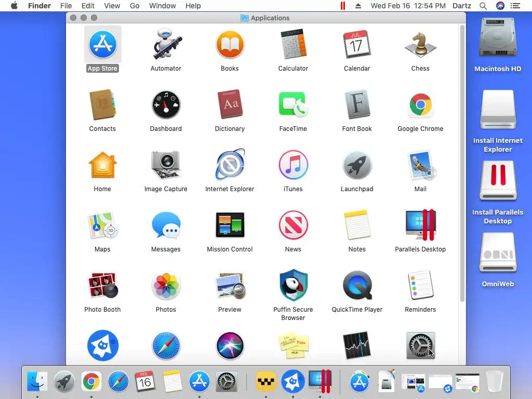This screenshot has width=532, height=399.
Task: Open the View menu
Action: tap(112, 6)
